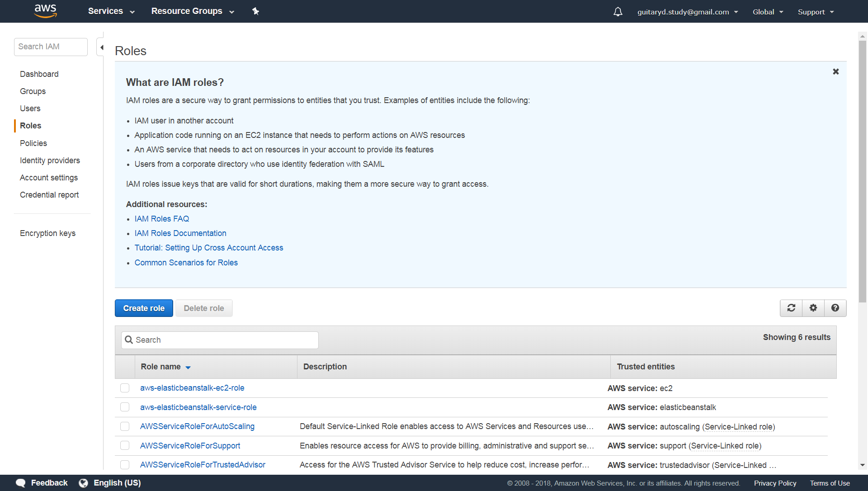Open Credential report in the sidebar

(49, 195)
